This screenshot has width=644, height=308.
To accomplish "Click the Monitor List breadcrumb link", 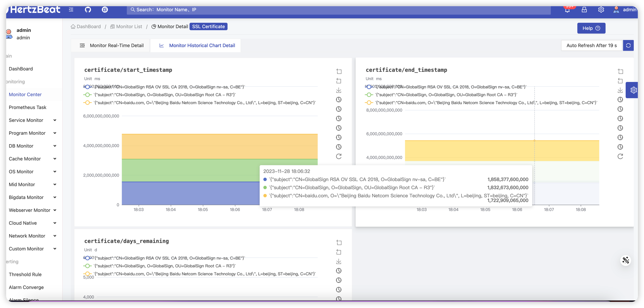I will 126,26.
